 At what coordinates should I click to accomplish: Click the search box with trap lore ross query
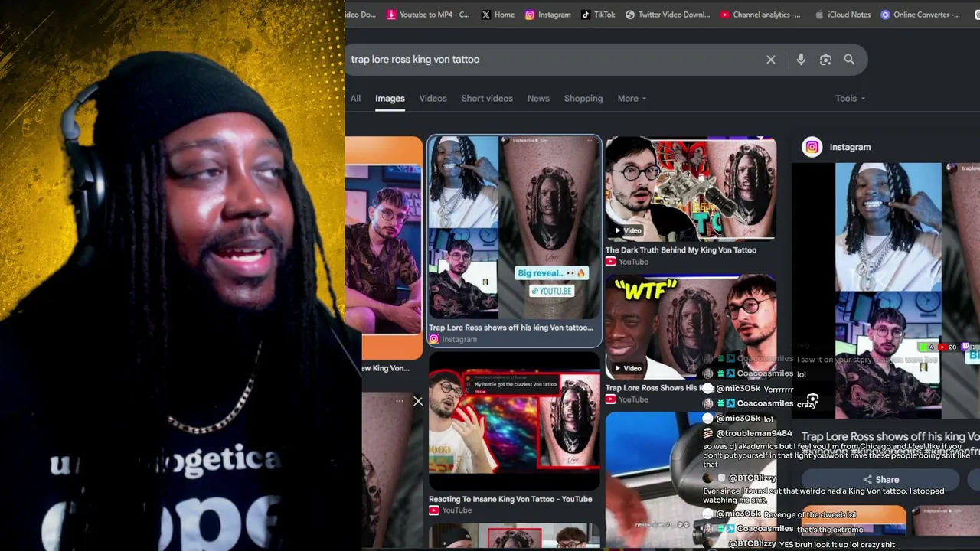click(x=555, y=60)
